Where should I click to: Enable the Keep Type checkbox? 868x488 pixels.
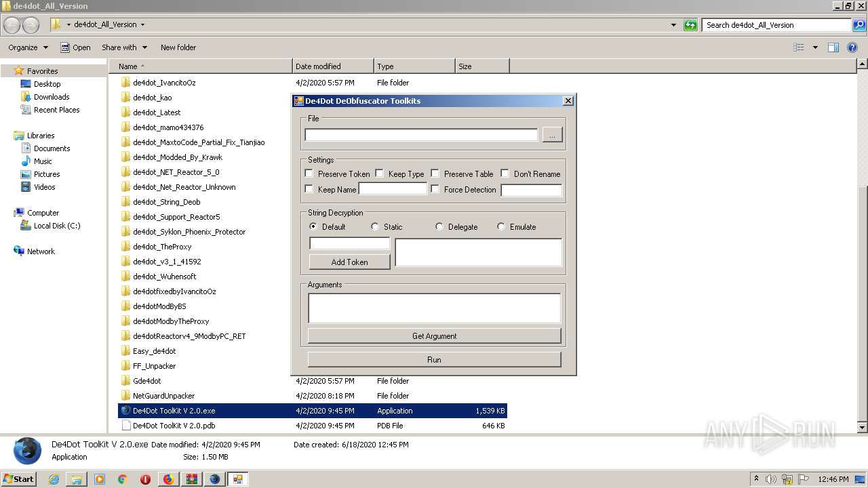click(380, 174)
